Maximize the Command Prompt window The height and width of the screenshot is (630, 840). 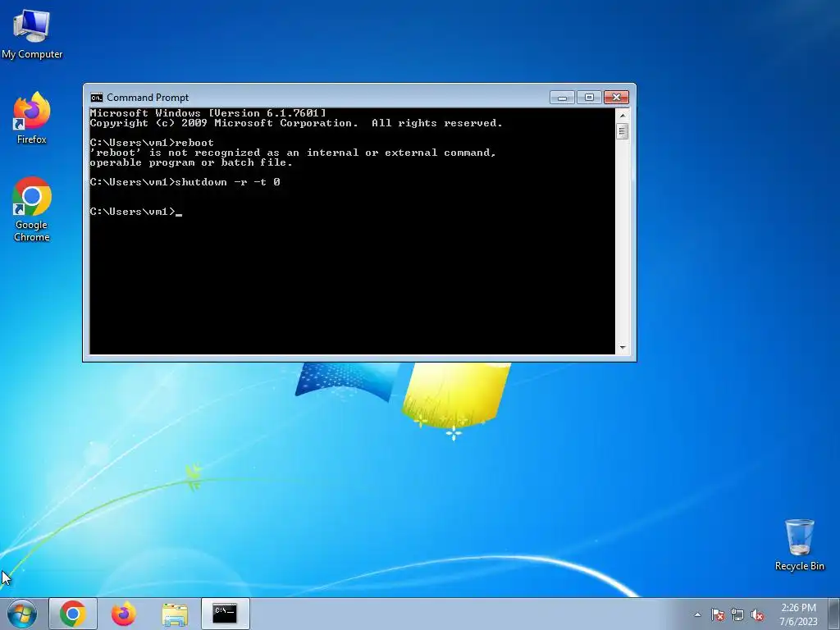[x=589, y=97]
